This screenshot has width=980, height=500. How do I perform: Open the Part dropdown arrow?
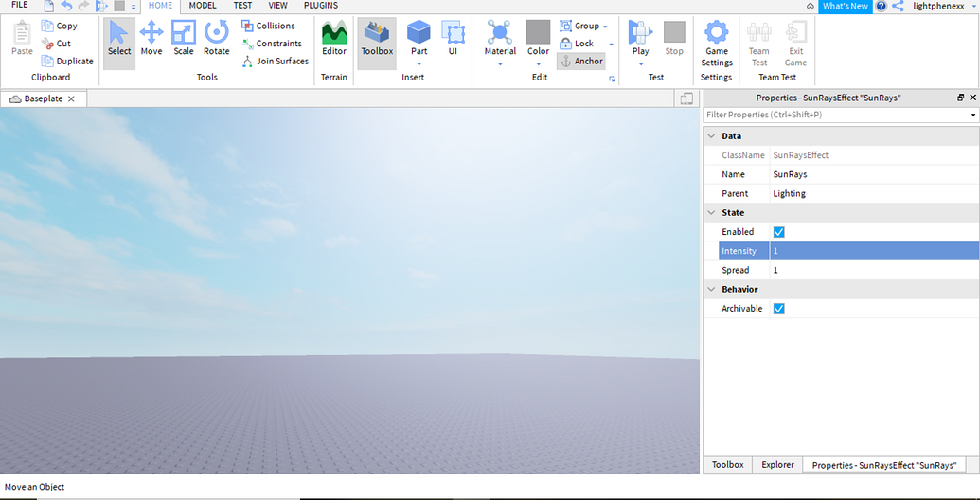[x=419, y=63]
